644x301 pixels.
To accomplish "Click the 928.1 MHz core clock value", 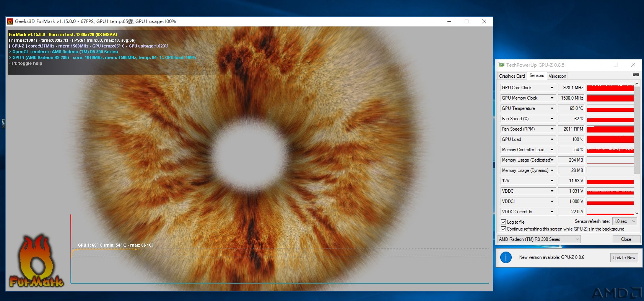I will (571, 88).
